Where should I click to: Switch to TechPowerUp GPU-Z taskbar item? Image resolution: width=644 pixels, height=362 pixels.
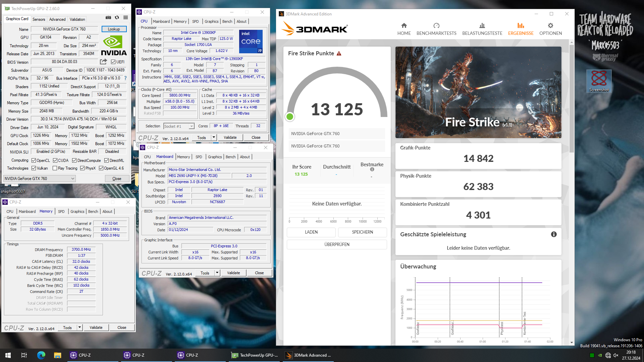coord(255,355)
